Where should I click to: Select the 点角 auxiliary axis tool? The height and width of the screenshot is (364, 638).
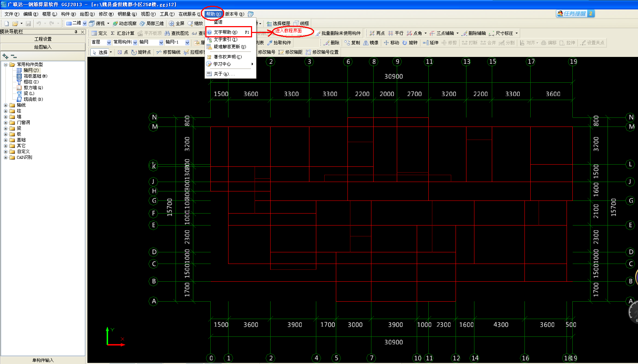coord(414,33)
